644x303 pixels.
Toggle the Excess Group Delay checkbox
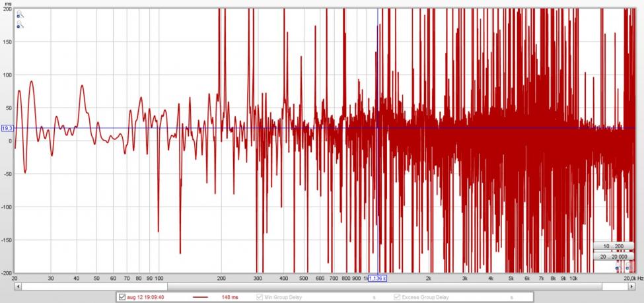coord(397,297)
